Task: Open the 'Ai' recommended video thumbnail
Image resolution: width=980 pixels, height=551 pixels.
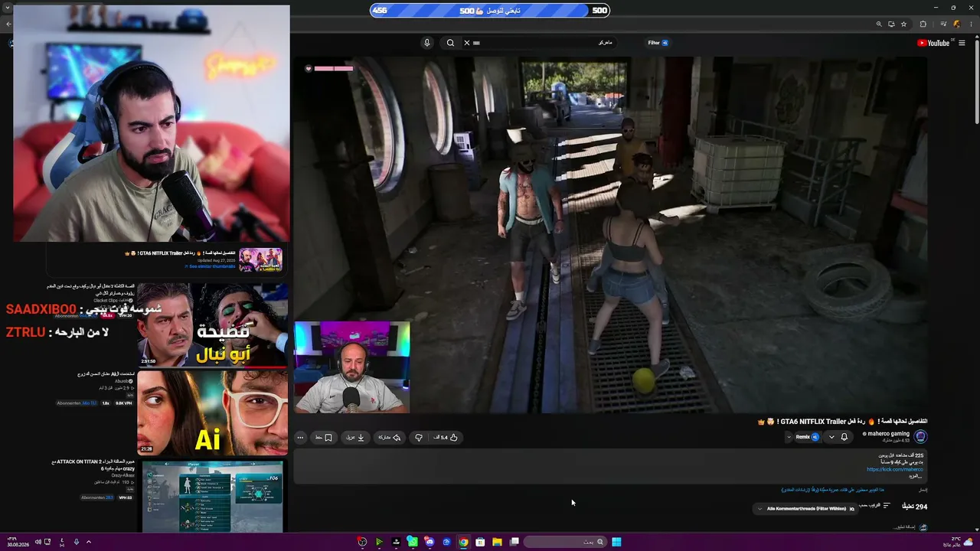Action: pyautogui.click(x=212, y=412)
